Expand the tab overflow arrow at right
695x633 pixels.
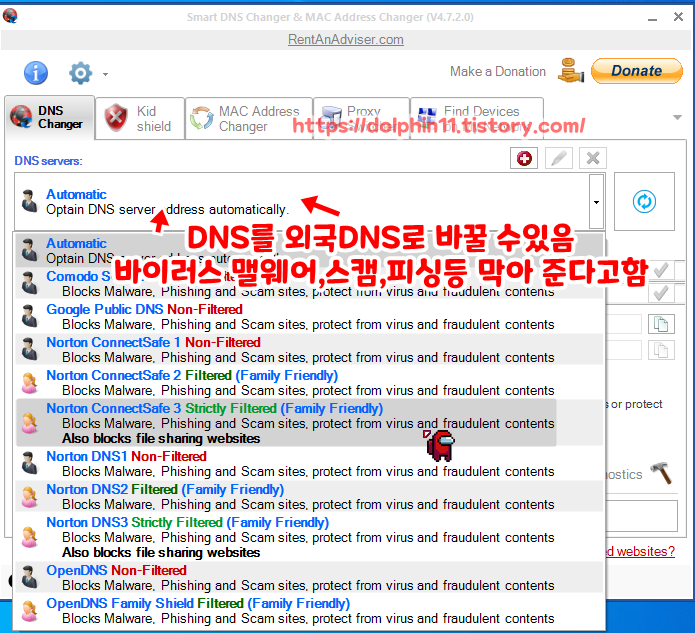tap(677, 117)
